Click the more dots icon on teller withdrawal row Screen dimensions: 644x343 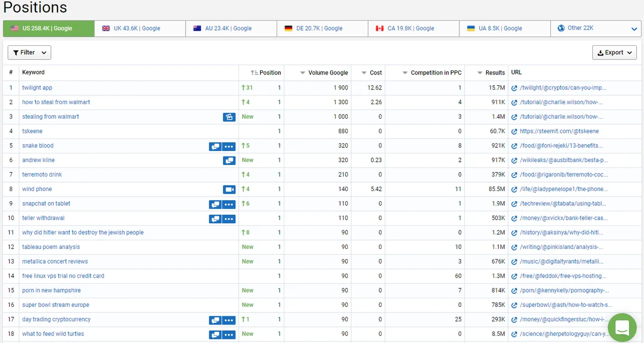[229, 218]
